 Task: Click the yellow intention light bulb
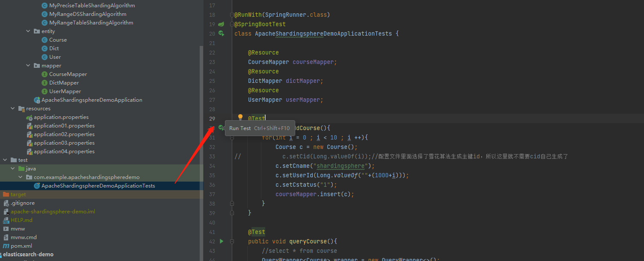click(x=240, y=117)
